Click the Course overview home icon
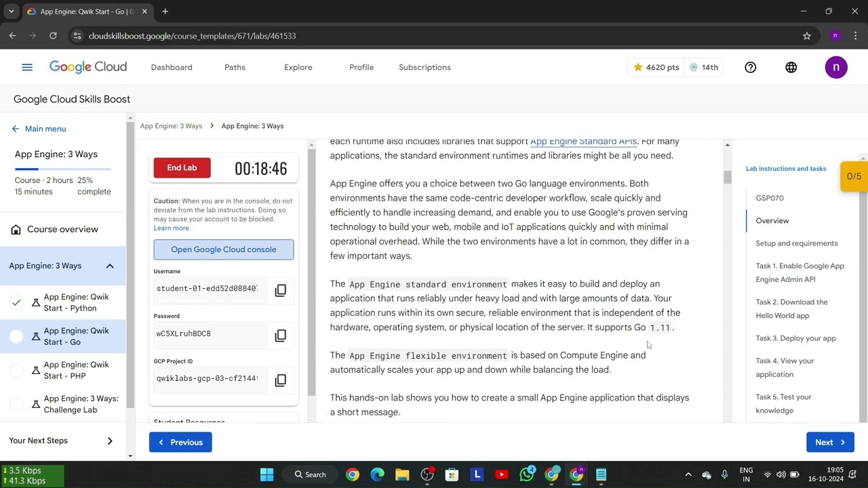 (16, 229)
